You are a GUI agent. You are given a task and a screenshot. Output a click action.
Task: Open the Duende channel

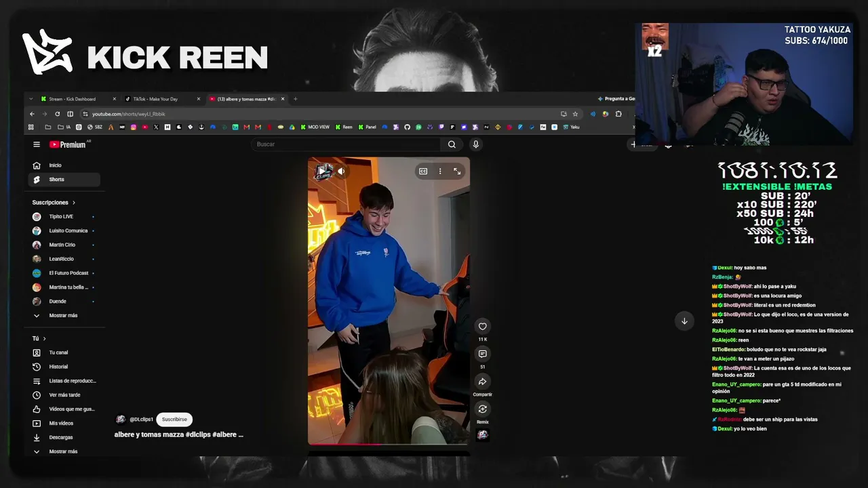(64, 302)
